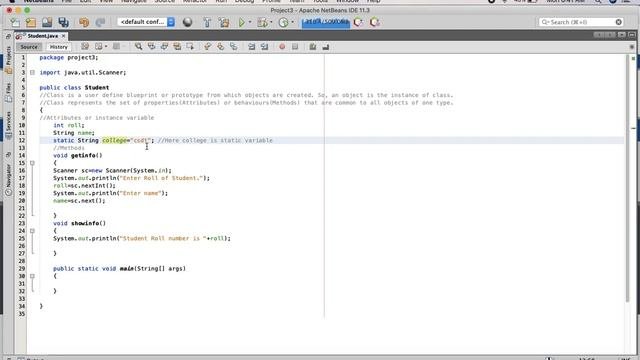
Task: Click 'void showinfo()' on line 23
Action: (79, 223)
